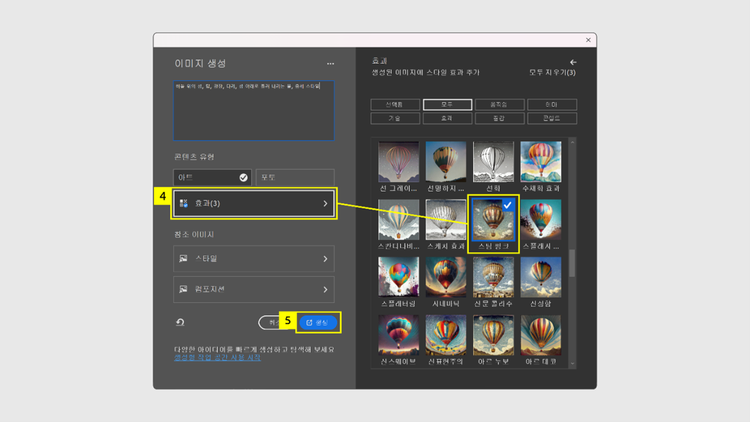
Task: Select the 신표현주의 effect thumbnail
Action: 446,335
